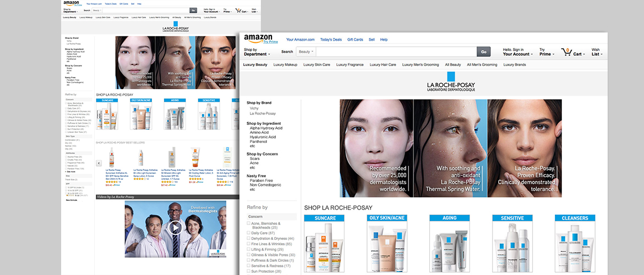
Task: Select Luxury Fragrance tab in the foreground page
Action: pyautogui.click(x=350, y=65)
